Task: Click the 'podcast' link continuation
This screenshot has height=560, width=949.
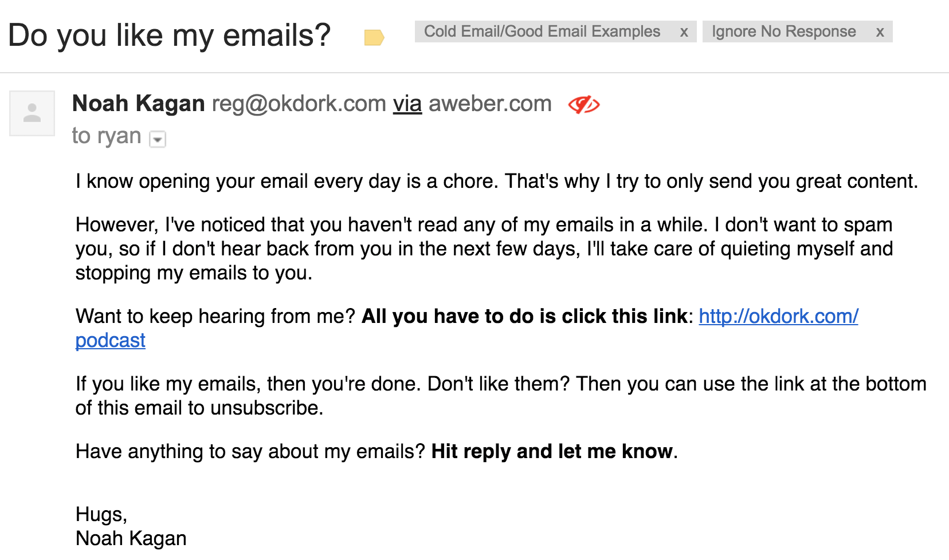Action: (x=111, y=341)
